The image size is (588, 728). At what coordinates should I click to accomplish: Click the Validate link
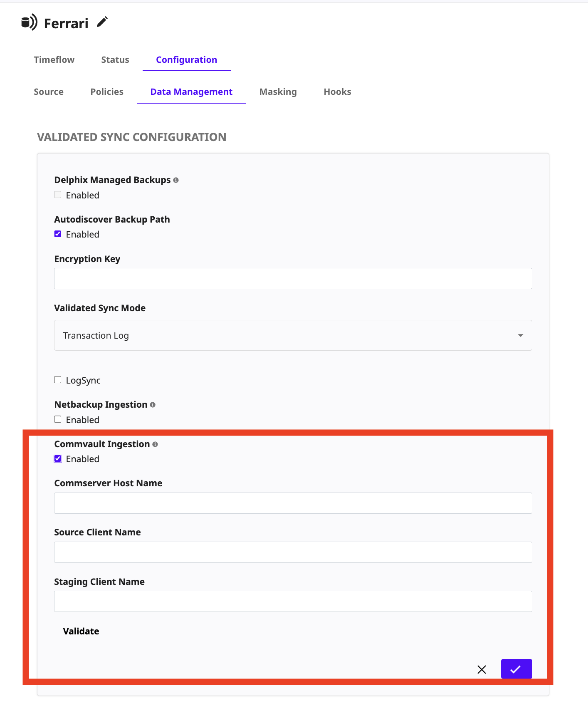coord(81,631)
